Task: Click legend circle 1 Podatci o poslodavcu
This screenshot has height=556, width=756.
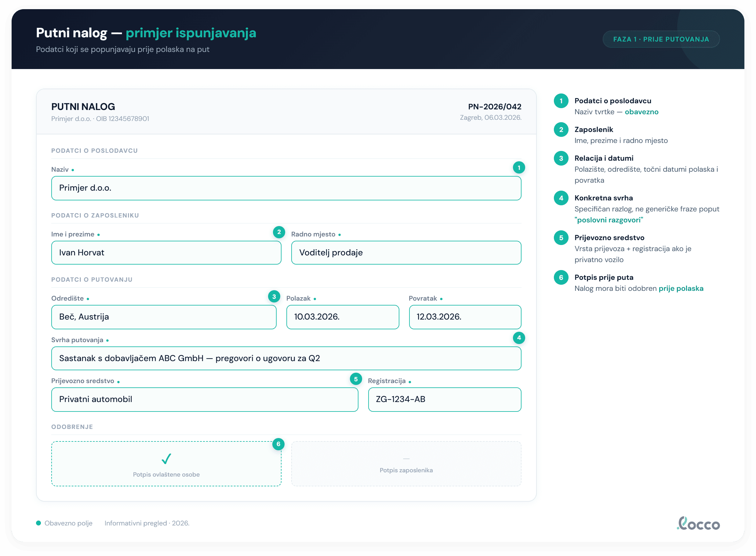Action: [561, 101]
